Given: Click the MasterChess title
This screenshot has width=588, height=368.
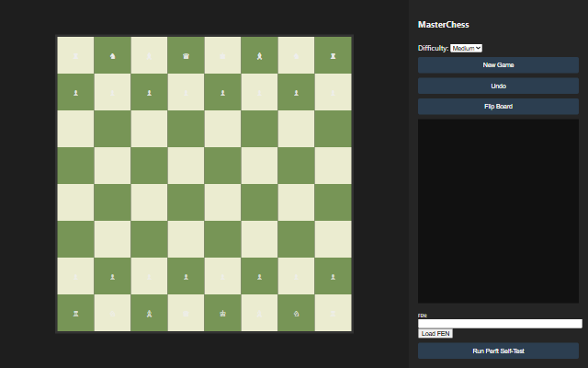Looking at the screenshot, I should point(443,25).
